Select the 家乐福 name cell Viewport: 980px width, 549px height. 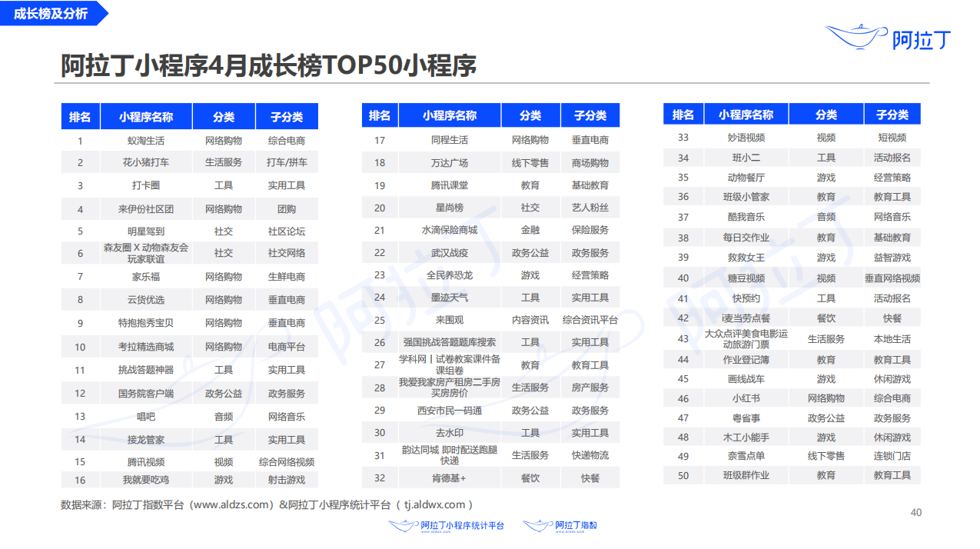point(146,277)
